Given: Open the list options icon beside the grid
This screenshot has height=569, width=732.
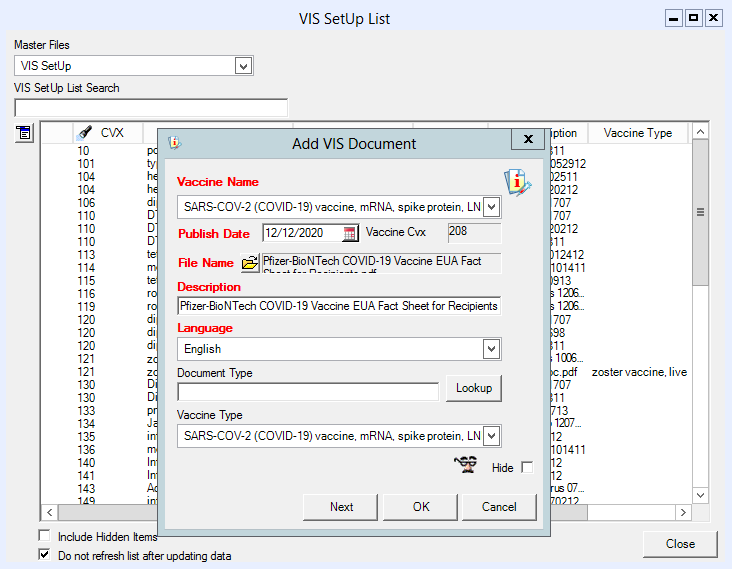Looking at the screenshot, I should (x=24, y=133).
